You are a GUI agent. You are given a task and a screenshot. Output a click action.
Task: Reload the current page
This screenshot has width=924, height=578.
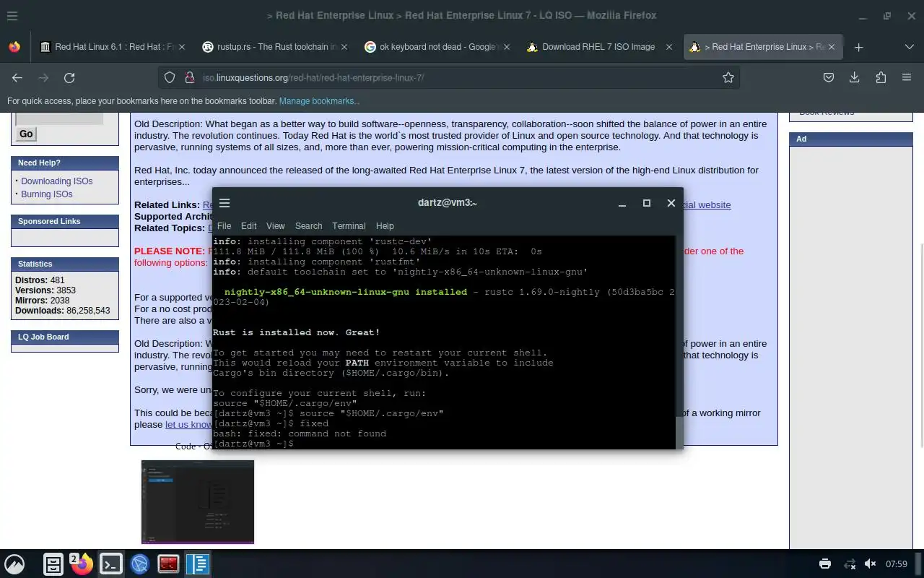69,77
